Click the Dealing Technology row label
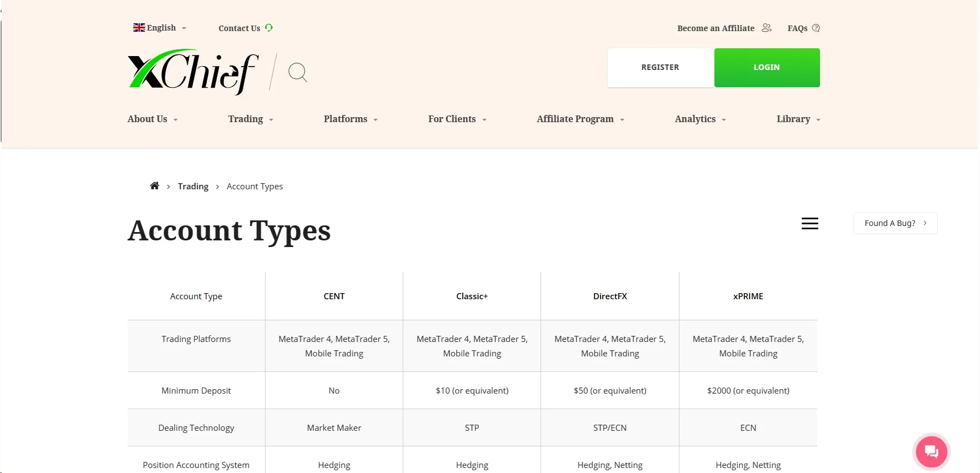The height and width of the screenshot is (473, 980). click(196, 428)
